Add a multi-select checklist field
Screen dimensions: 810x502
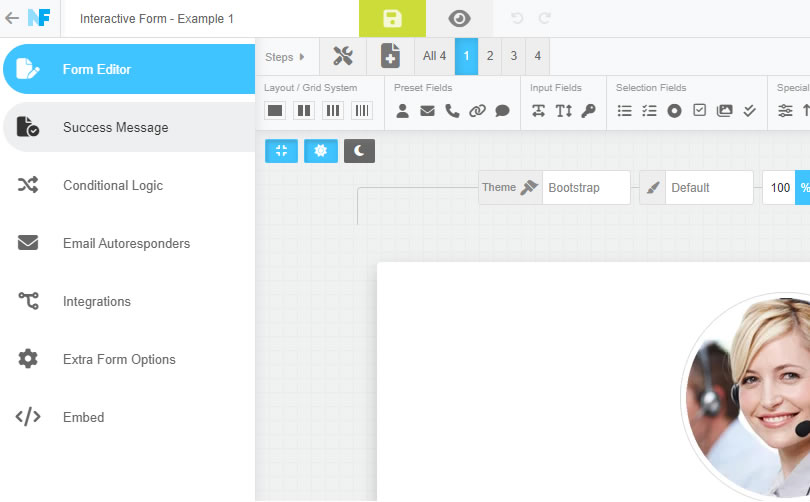649,111
